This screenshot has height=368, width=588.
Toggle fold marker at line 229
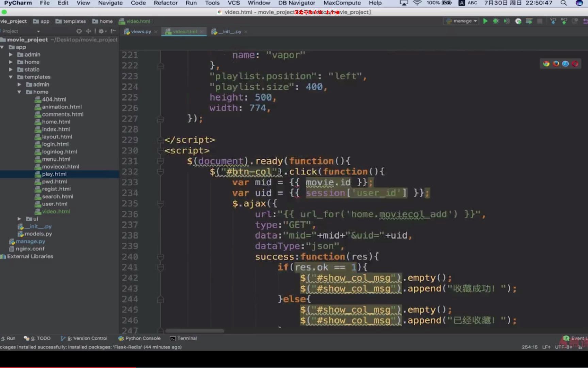click(x=161, y=140)
